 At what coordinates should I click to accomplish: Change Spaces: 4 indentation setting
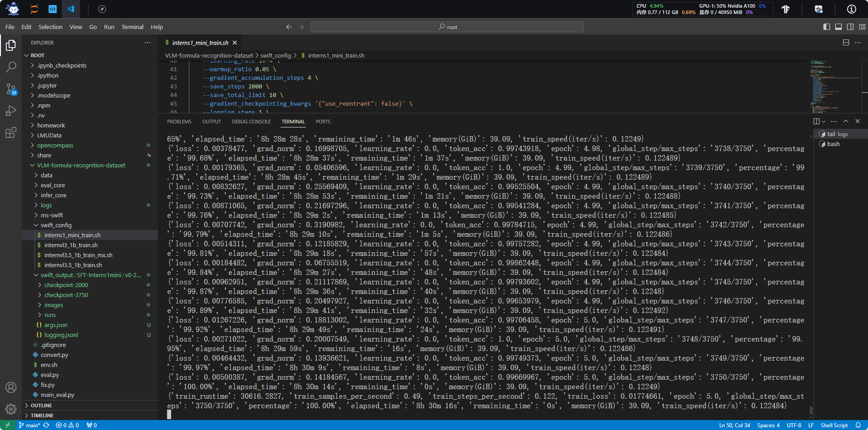coord(768,425)
